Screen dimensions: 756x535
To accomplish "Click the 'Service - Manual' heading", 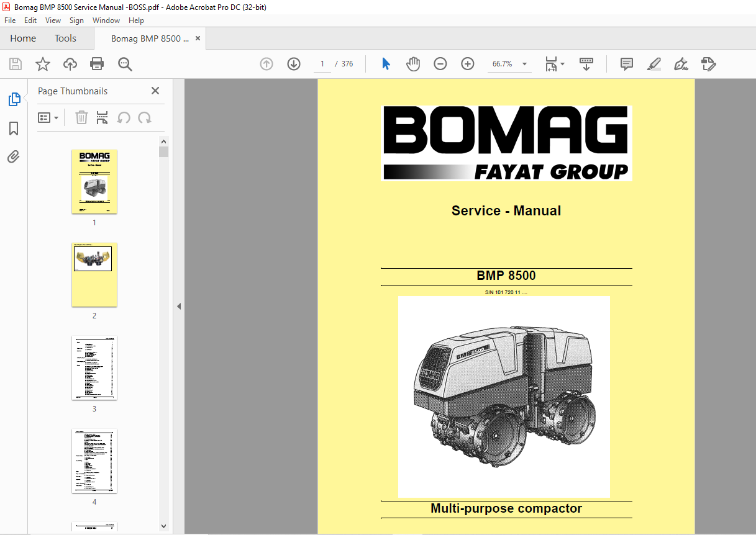I will (x=506, y=211).
